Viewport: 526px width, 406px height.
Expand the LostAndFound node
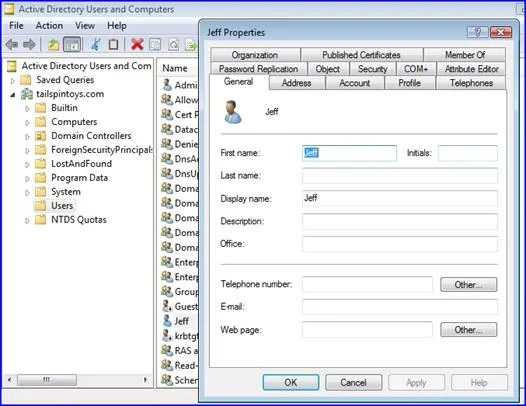27,165
